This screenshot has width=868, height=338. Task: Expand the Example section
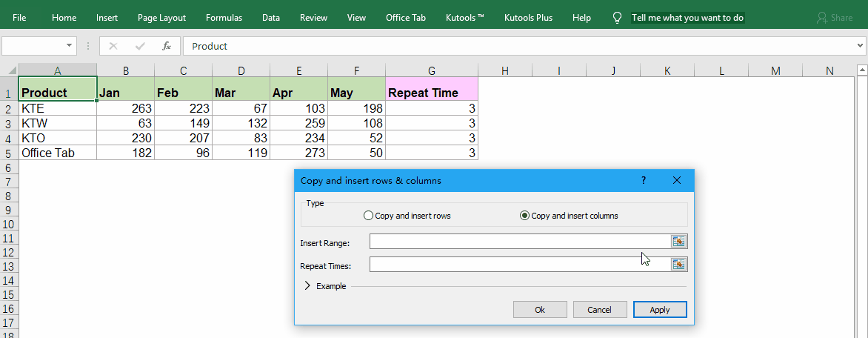[x=308, y=286]
